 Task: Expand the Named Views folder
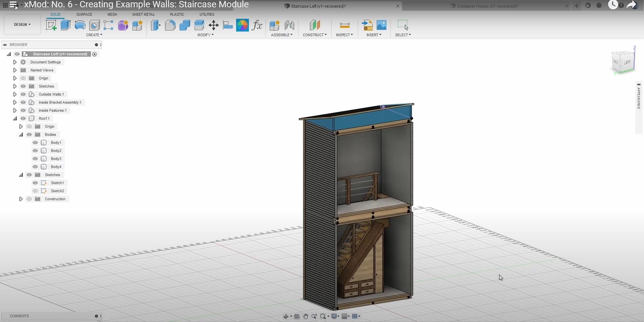pos(15,70)
